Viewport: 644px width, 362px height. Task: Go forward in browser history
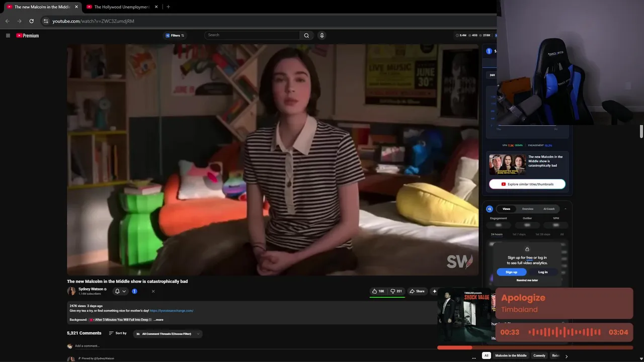(19, 21)
